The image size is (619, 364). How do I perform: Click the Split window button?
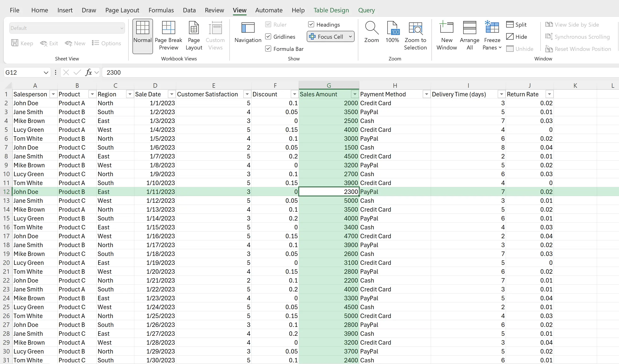(516, 24)
